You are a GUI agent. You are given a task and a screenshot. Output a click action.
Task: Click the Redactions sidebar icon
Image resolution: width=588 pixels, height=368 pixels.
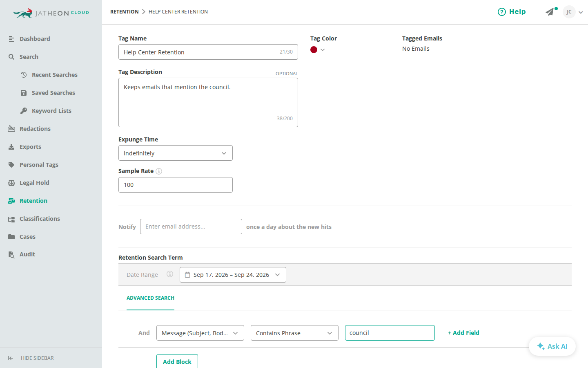[11, 129]
